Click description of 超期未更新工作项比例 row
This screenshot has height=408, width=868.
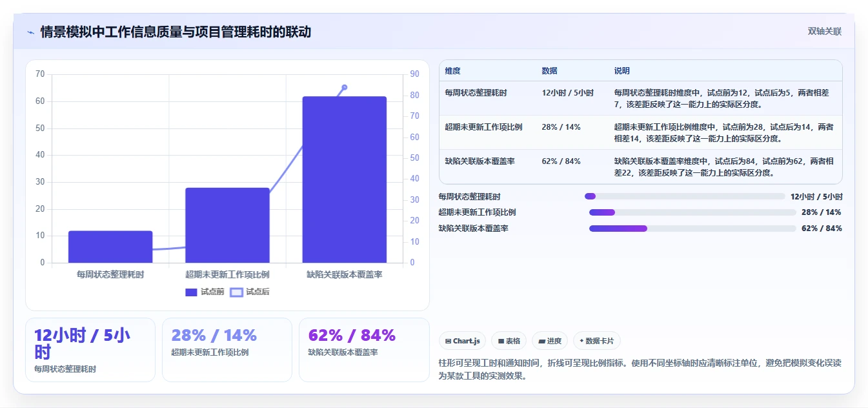pos(723,132)
